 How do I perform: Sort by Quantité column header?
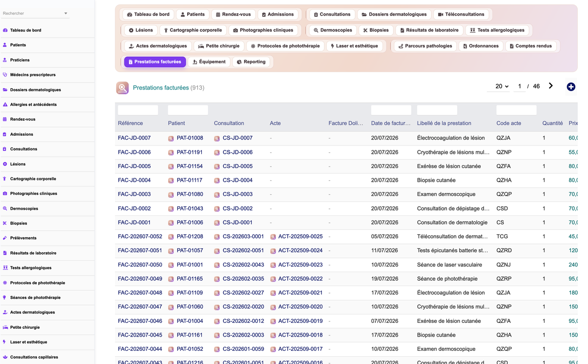553,123
